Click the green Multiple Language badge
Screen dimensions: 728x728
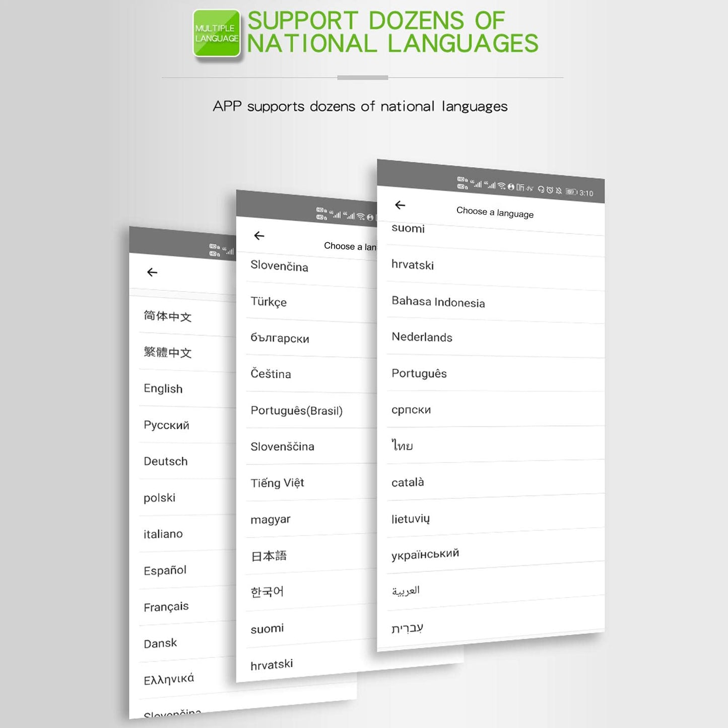[217, 33]
